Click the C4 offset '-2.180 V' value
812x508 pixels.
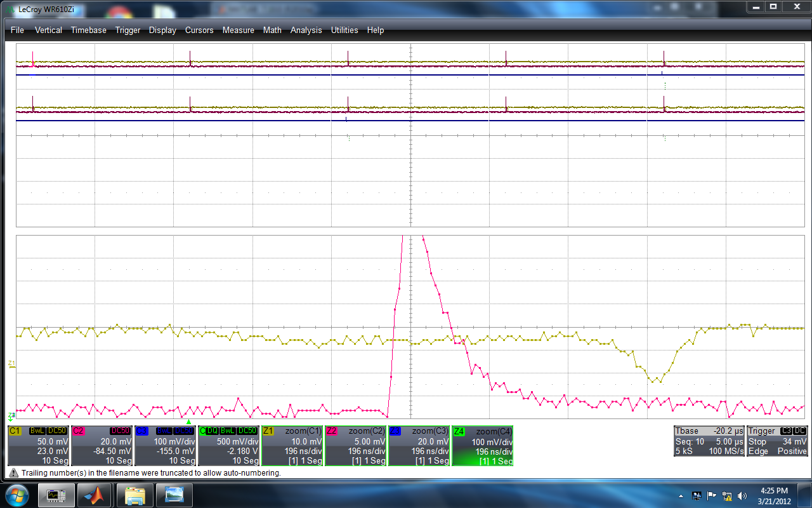click(x=241, y=451)
